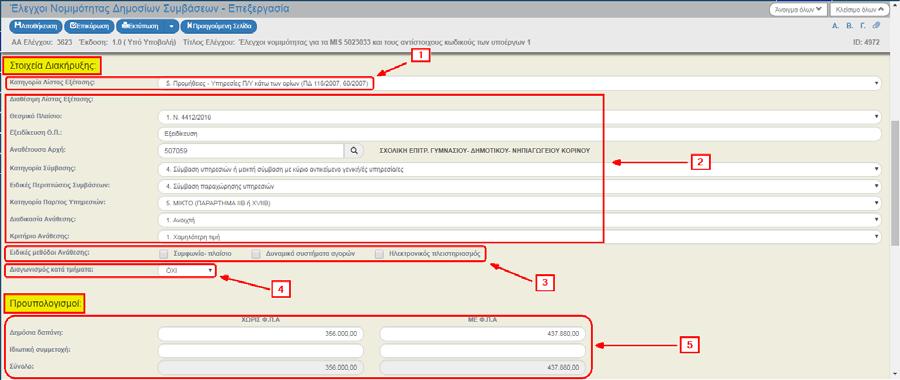The width and height of the screenshot is (900, 380).
Task: Click Δημόσια δαπάνη field with VAT 437.880,00
Action: click(482, 334)
